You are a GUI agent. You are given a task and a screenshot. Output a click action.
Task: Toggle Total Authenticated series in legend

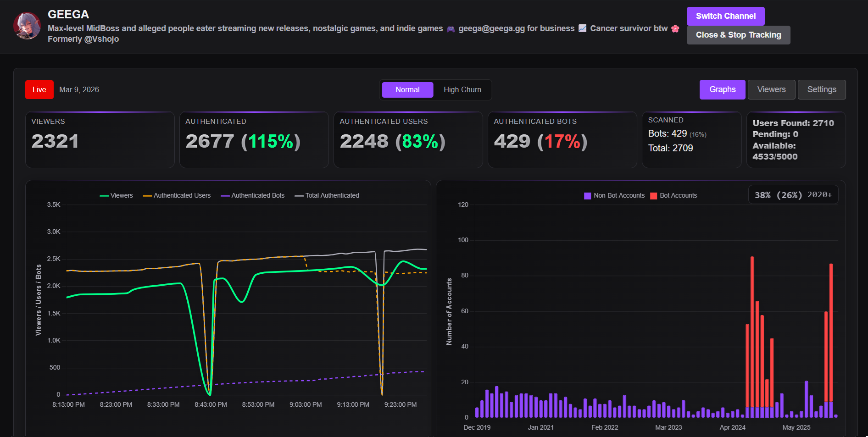(327, 195)
